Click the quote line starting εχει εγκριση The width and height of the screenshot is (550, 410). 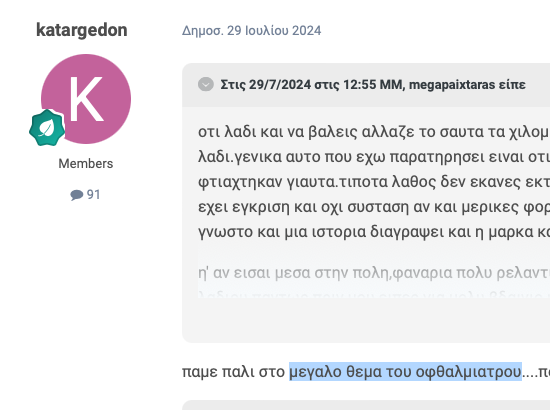point(374,207)
